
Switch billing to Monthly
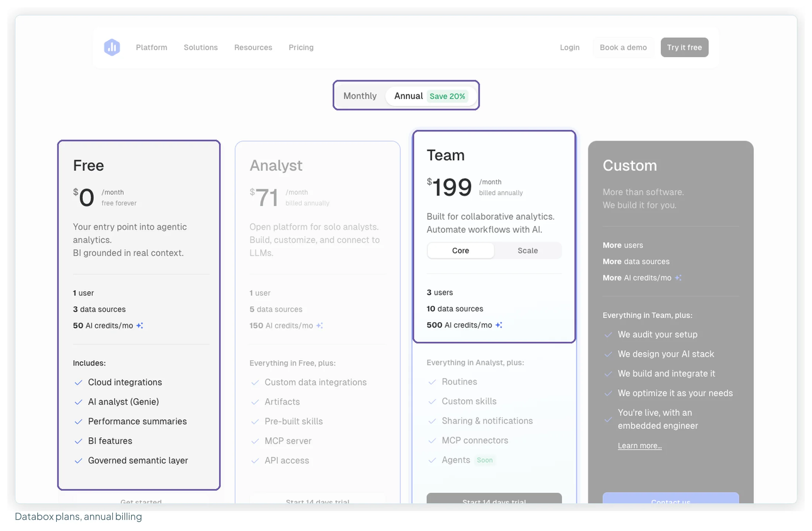pos(360,96)
